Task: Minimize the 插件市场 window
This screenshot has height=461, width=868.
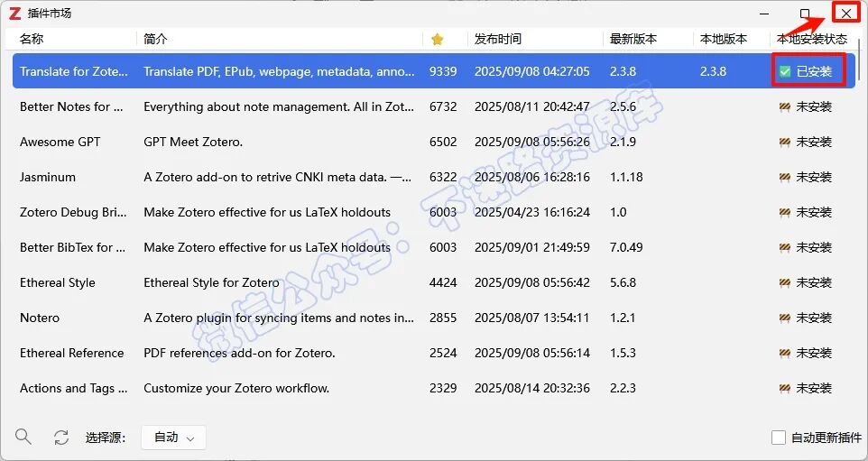Action: point(764,14)
